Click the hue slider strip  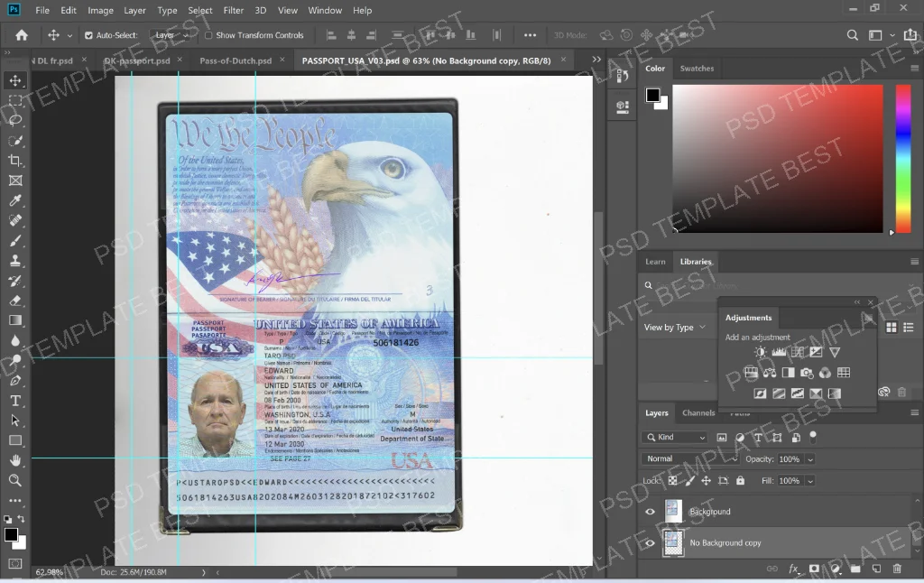click(903, 159)
